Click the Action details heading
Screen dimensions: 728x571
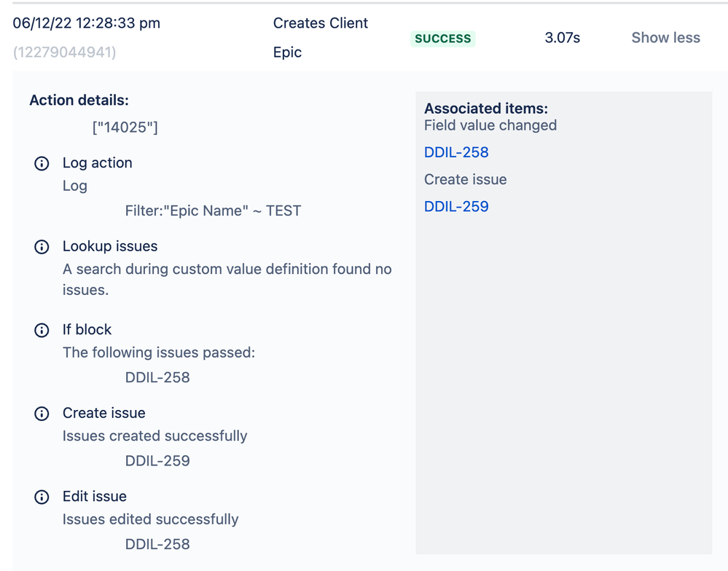[x=79, y=101]
